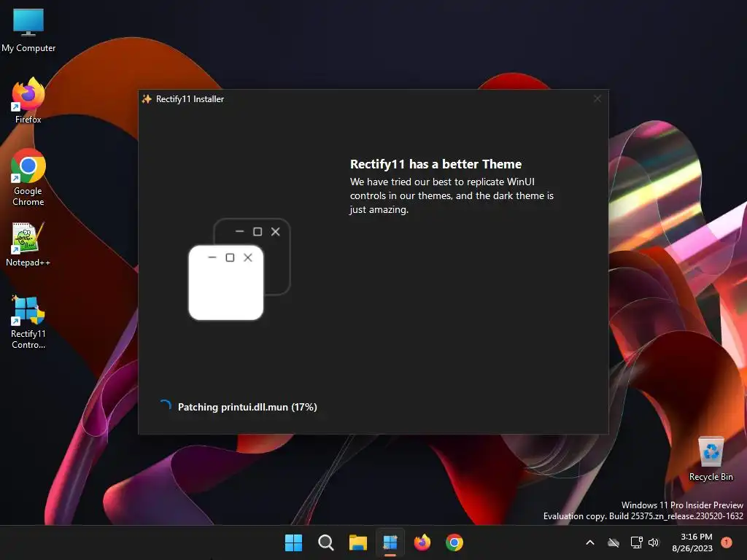
Task: Click the Windows Start button
Action: (293, 542)
